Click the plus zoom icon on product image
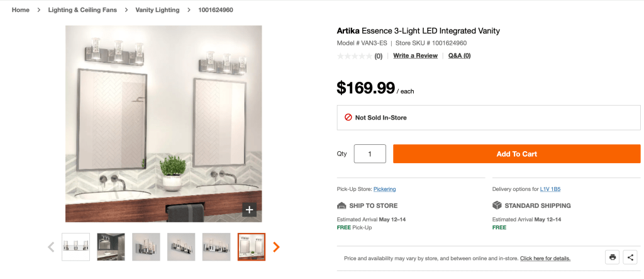The width and height of the screenshot is (644, 279). [249, 210]
